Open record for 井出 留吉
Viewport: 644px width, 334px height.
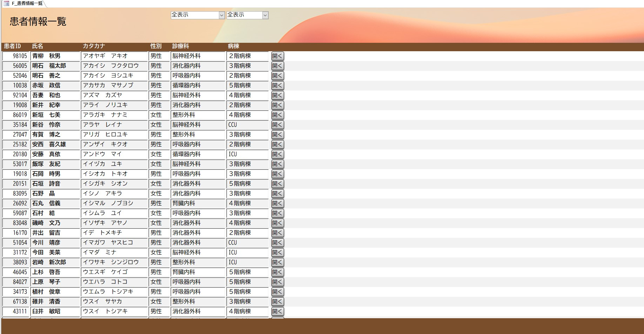click(x=277, y=233)
